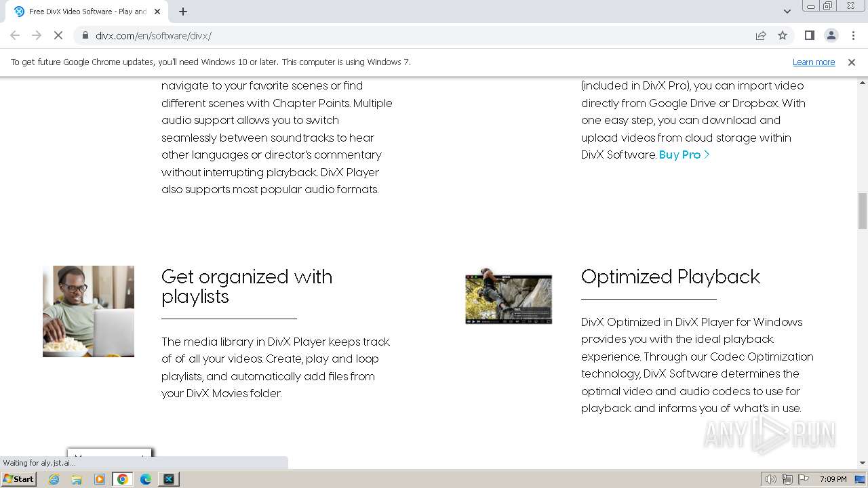Expand the tab search chevron

pos(787,12)
